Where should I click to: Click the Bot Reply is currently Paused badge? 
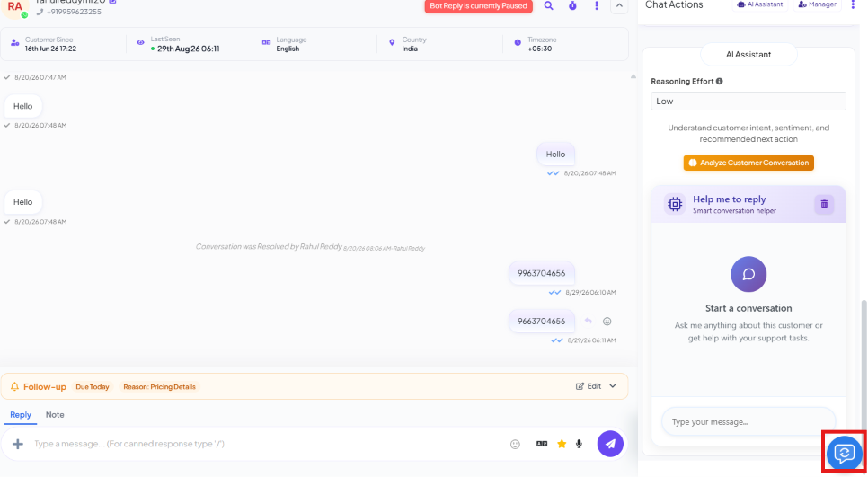(478, 6)
